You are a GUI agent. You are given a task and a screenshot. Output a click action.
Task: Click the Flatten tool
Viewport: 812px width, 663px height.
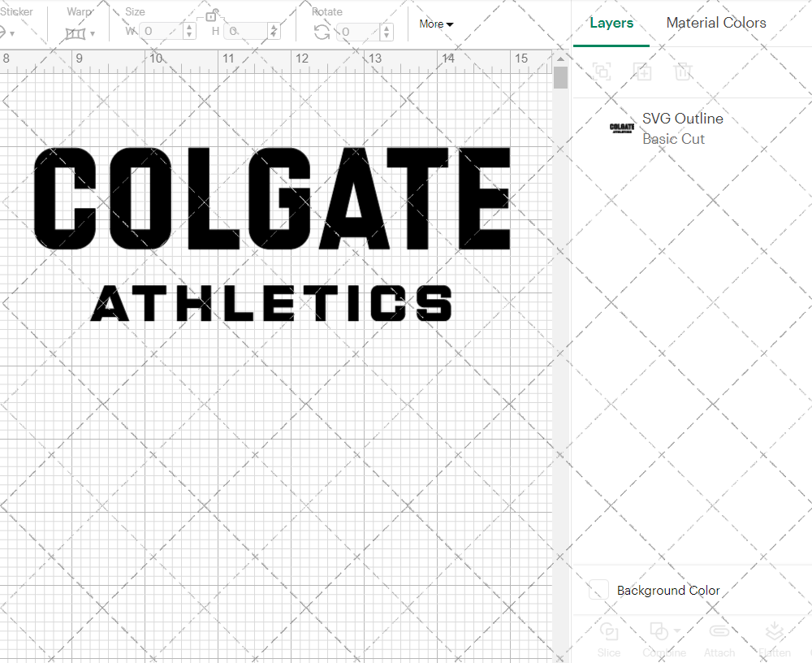pos(774,639)
